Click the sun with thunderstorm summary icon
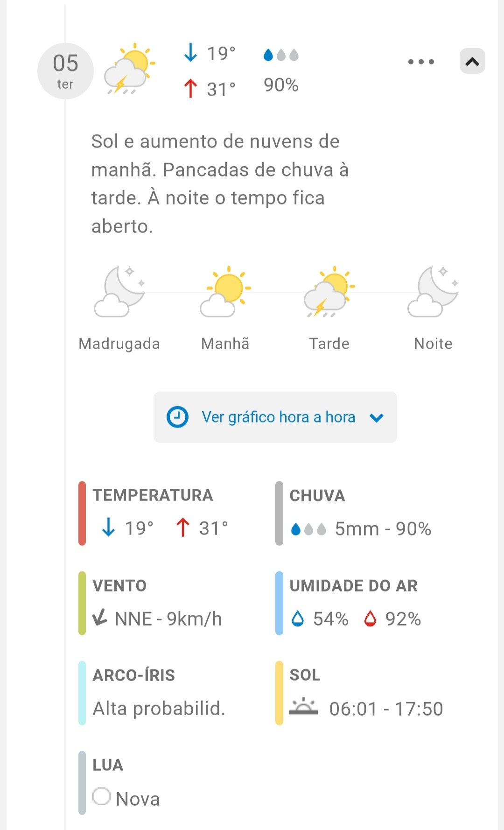Viewport: 504px width, 830px height. tap(129, 69)
